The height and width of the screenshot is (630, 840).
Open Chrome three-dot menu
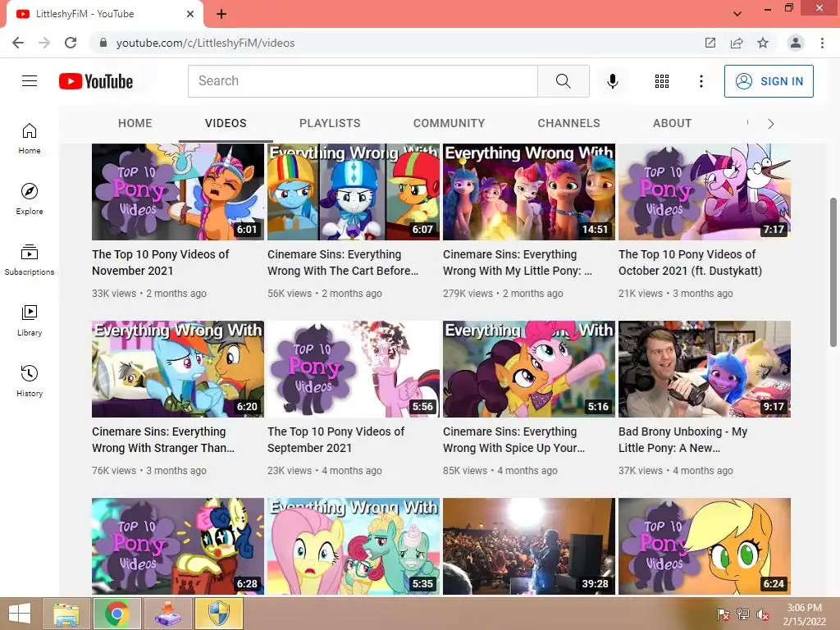(822, 43)
